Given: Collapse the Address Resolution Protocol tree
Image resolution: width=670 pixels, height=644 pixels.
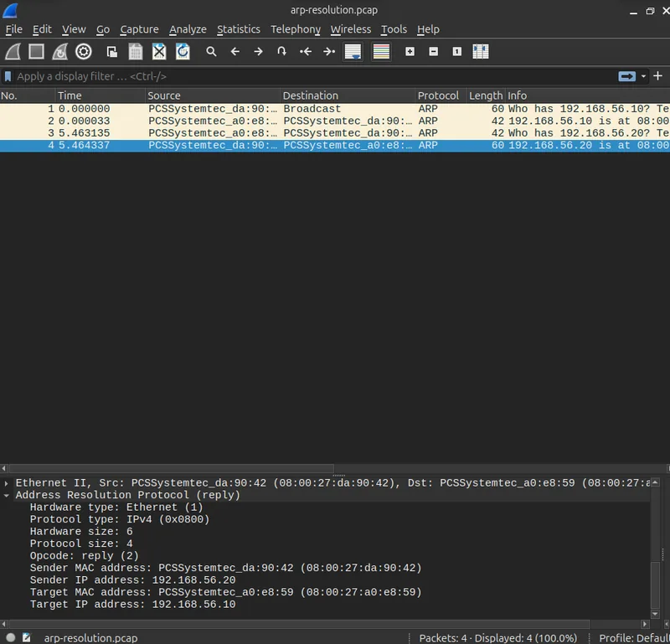Looking at the screenshot, I should coord(6,495).
